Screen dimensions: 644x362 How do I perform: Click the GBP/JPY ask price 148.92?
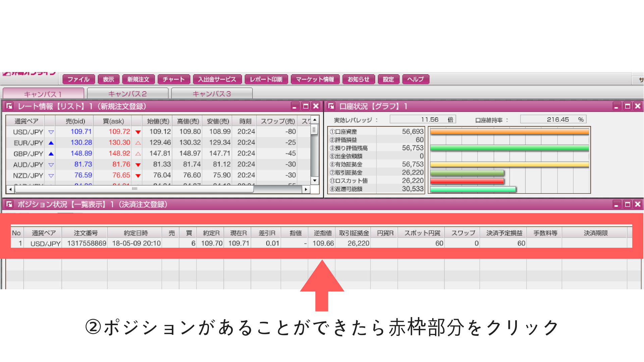[119, 153]
